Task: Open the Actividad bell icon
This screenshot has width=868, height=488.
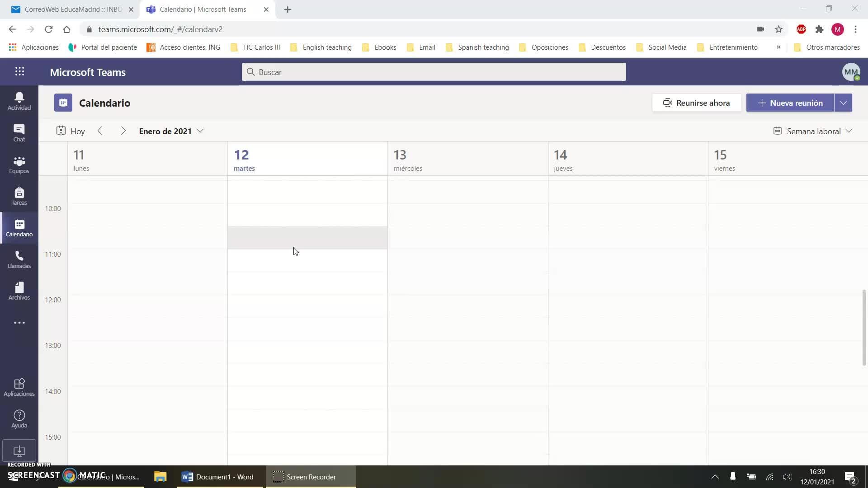Action: [x=19, y=101]
